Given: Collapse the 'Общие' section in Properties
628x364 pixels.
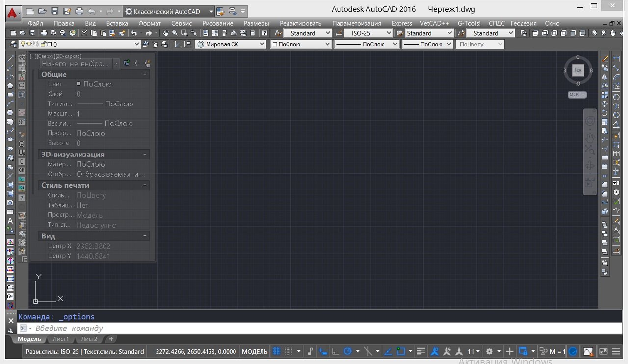Looking at the screenshot, I should coord(145,75).
